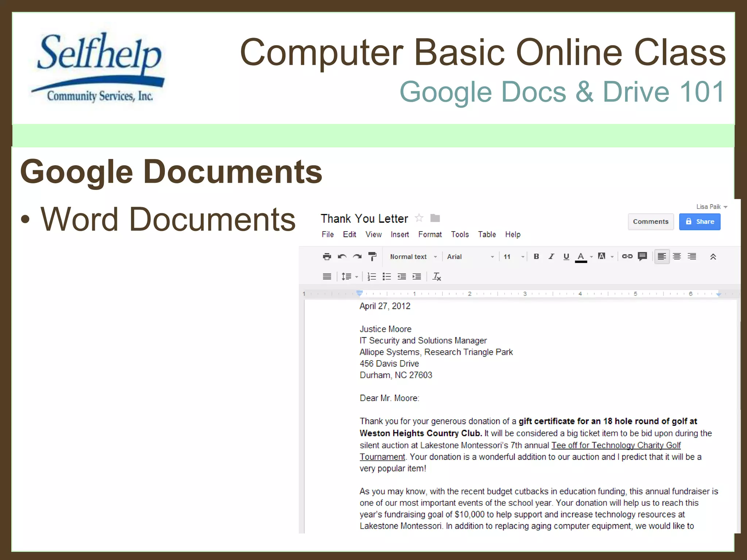Click the bulleted list icon

pos(387,277)
